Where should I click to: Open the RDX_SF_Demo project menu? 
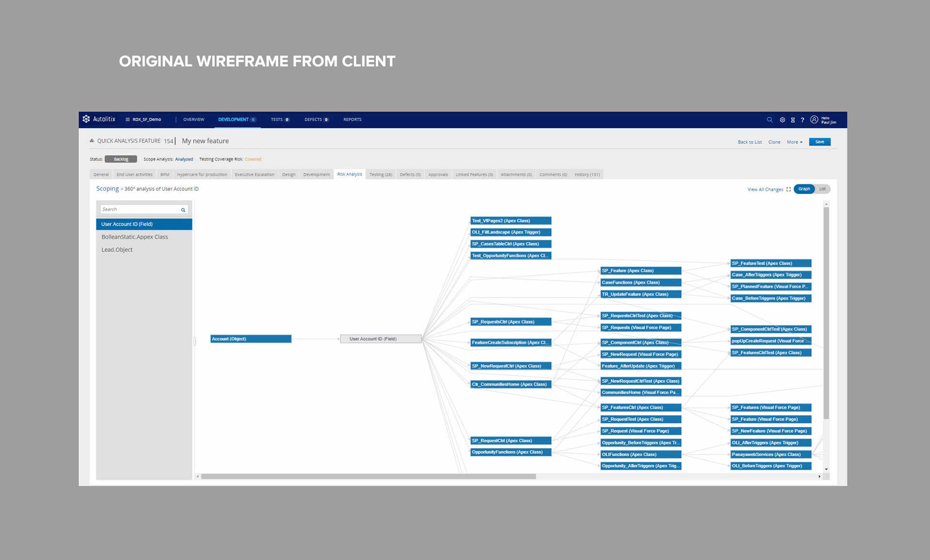(x=143, y=120)
